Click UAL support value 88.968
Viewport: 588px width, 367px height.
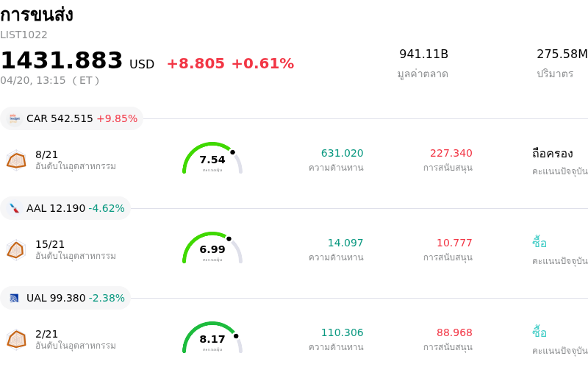(454, 332)
